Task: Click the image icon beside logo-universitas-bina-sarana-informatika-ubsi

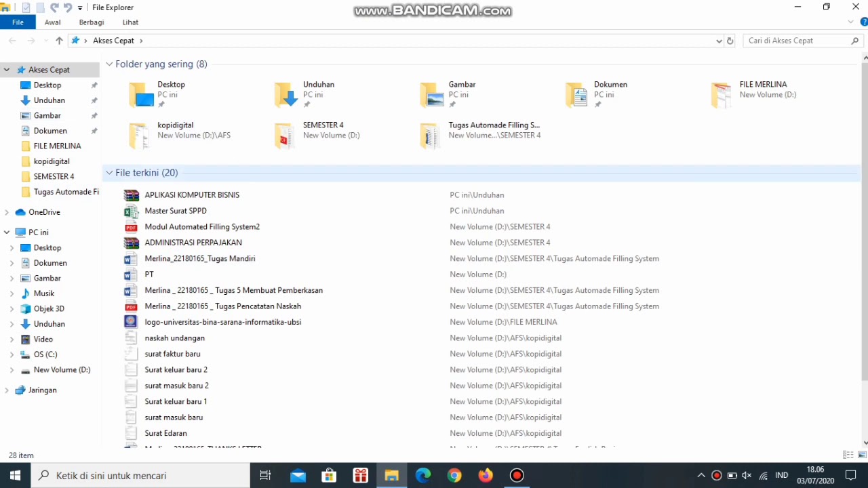Action: (131, 322)
